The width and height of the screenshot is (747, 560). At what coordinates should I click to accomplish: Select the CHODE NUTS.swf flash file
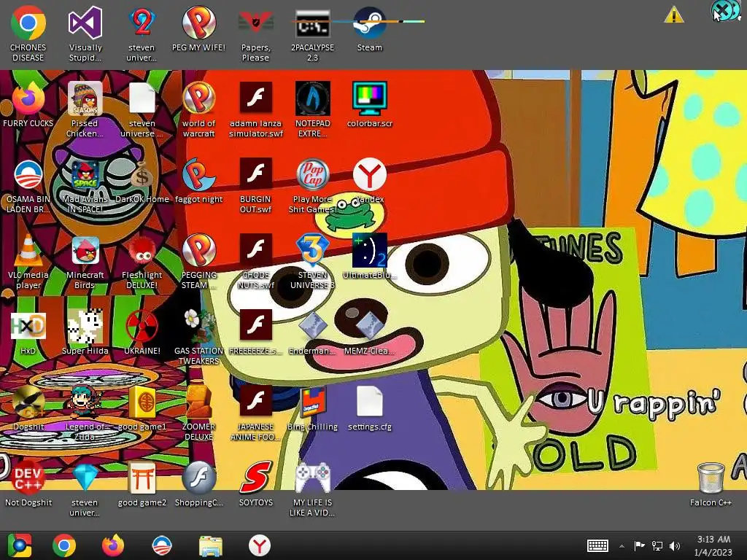[255, 250]
